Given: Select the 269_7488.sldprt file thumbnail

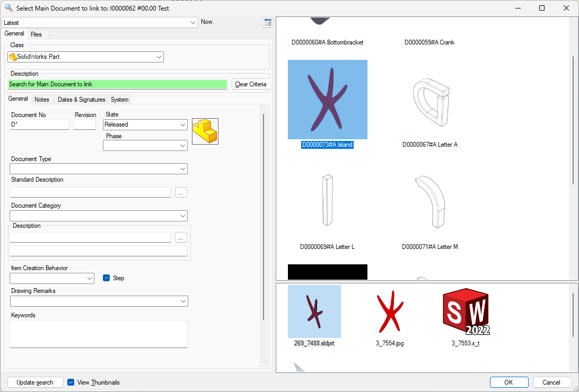Looking at the screenshot, I should pos(314,311).
